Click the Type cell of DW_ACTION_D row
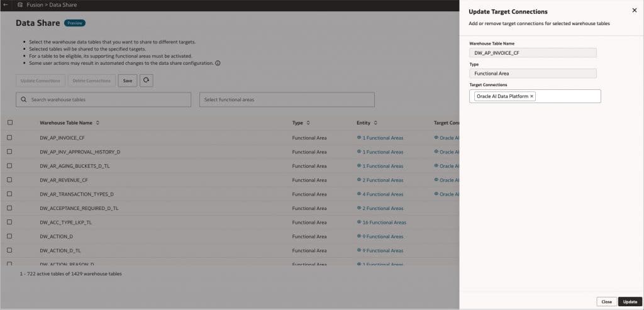644x310 pixels. point(309,236)
